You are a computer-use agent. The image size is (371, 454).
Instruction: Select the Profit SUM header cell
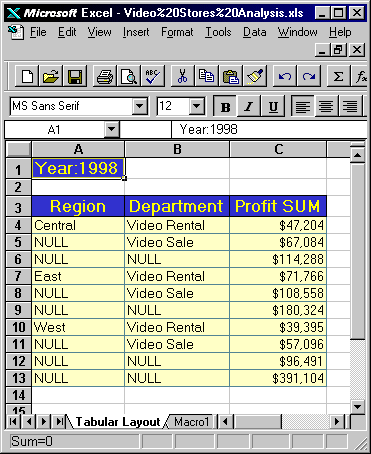[x=278, y=206]
